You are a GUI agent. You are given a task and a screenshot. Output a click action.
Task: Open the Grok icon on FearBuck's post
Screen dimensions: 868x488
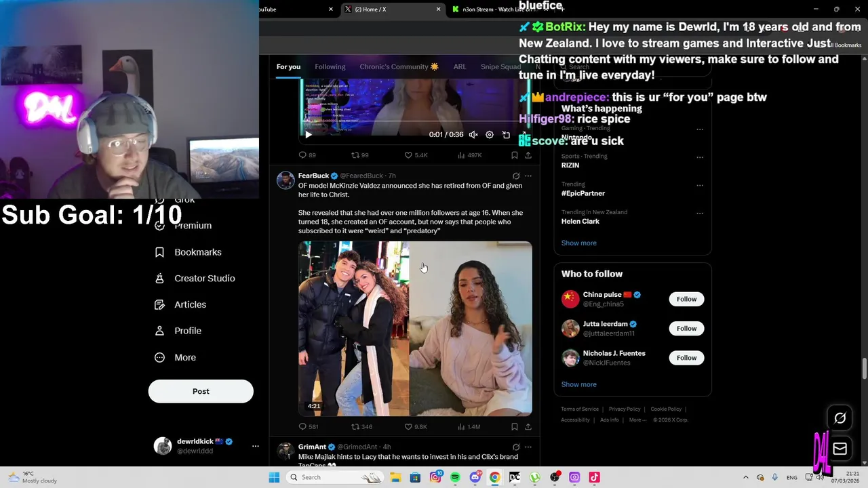(x=516, y=176)
